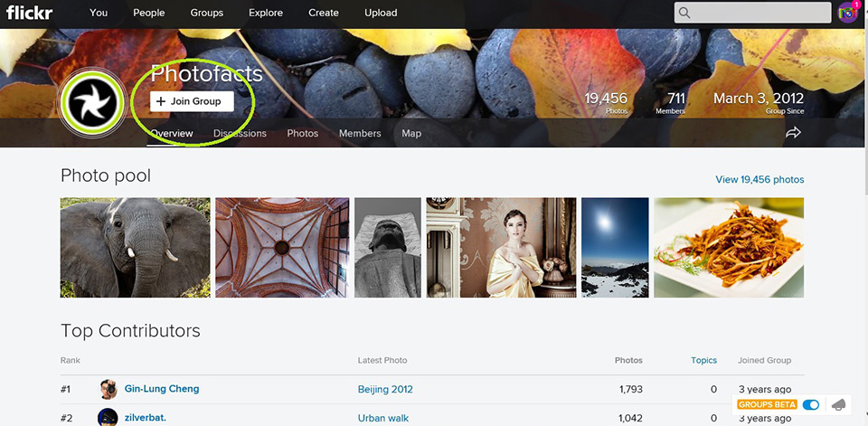Viewport: 868px width, 426px height.
Task: Click the Photofacts group logo
Action: 93,105
